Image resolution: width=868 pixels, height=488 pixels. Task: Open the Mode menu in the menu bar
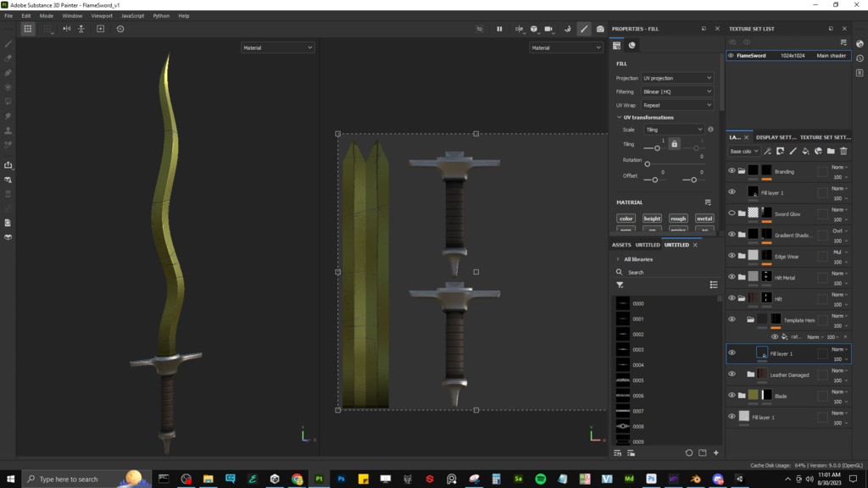pos(46,14)
